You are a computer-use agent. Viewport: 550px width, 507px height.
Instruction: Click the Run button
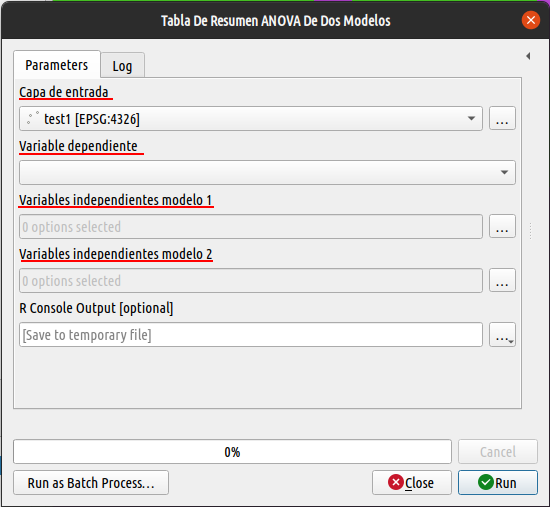[x=497, y=483]
